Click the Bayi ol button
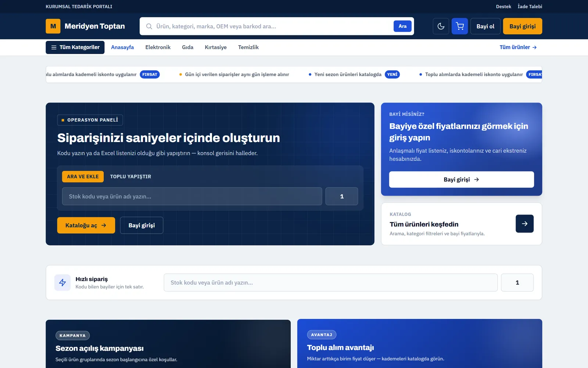The image size is (588, 368). click(485, 26)
